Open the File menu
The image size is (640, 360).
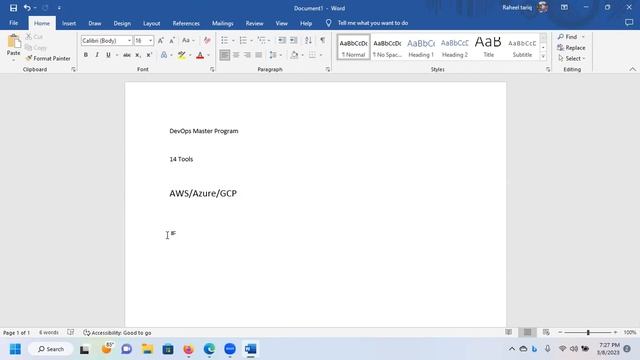13,23
